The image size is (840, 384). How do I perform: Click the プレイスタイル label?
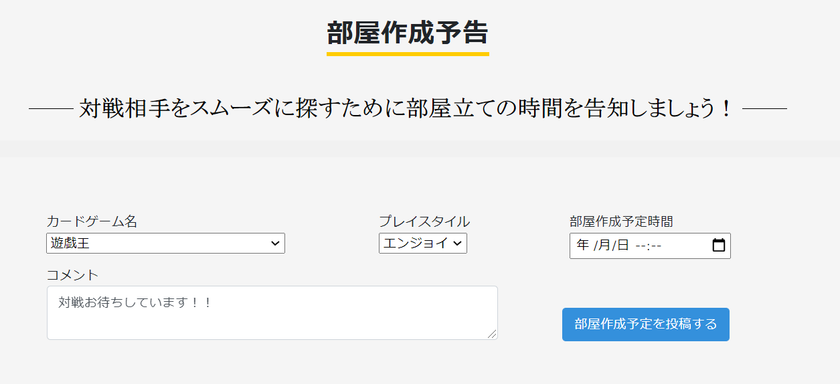424,221
